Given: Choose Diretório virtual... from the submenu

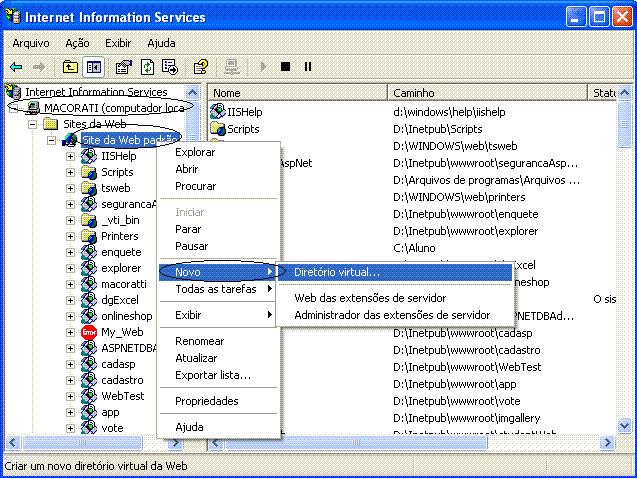Looking at the screenshot, I should pos(394,272).
